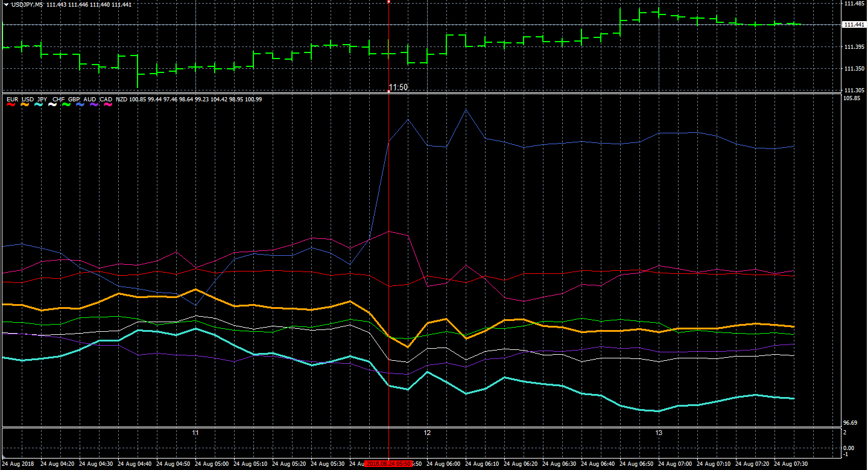Click the current price label 111.441
The height and width of the screenshot is (470, 868).
[x=854, y=25]
